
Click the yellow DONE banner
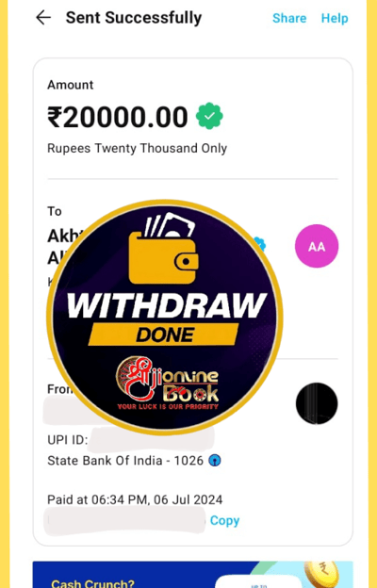164,335
